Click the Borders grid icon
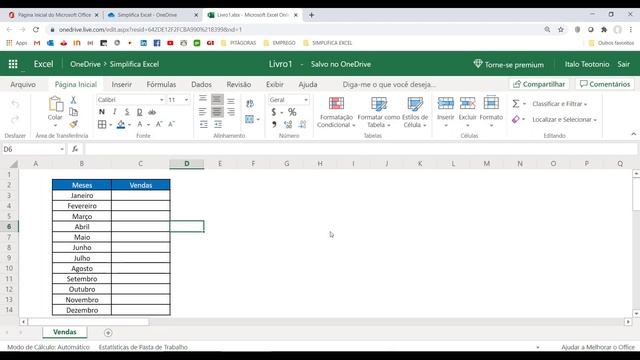Image resolution: width=640 pixels, height=360 pixels. click(102, 124)
